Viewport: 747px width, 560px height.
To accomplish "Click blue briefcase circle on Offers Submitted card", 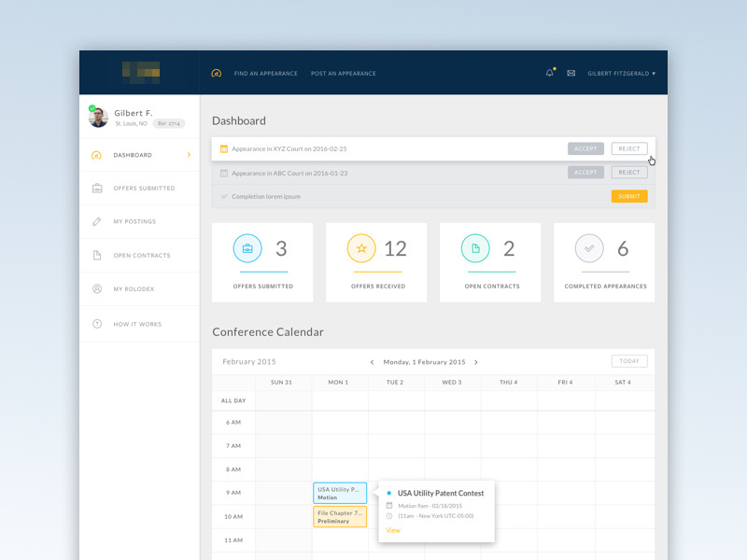I will tap(247, 248).
